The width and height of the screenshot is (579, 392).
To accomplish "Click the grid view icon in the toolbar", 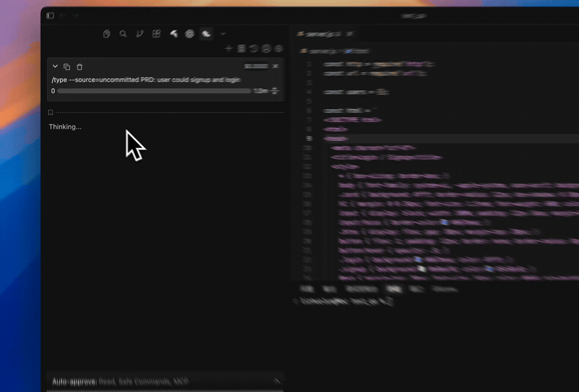I will click(x=156, y=34).
